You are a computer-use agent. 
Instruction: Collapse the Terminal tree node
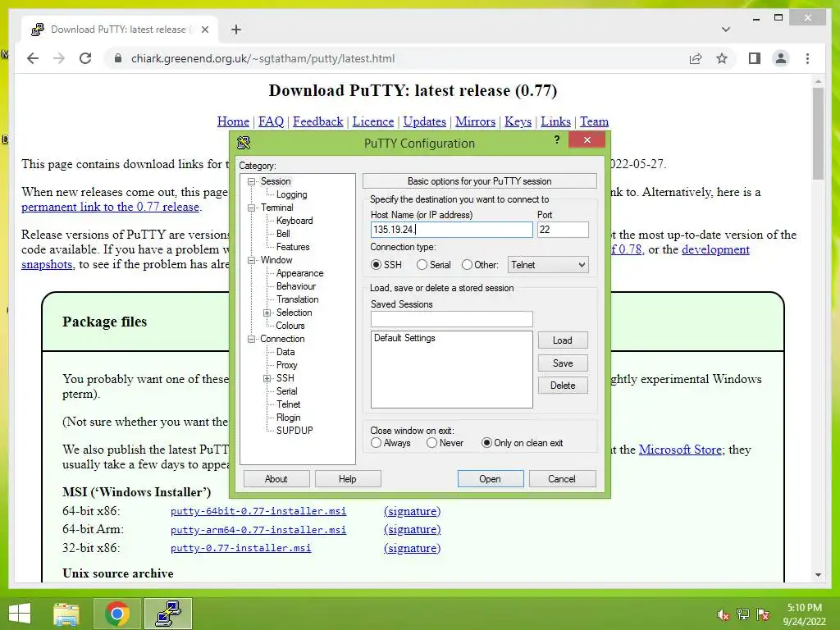(x=251, y=208)
